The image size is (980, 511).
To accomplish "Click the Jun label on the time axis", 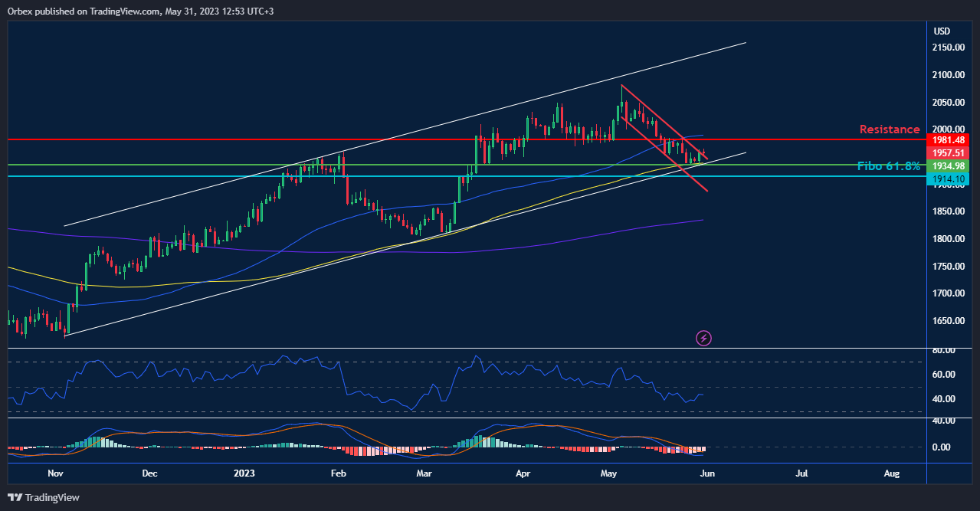I will point(707,473).
